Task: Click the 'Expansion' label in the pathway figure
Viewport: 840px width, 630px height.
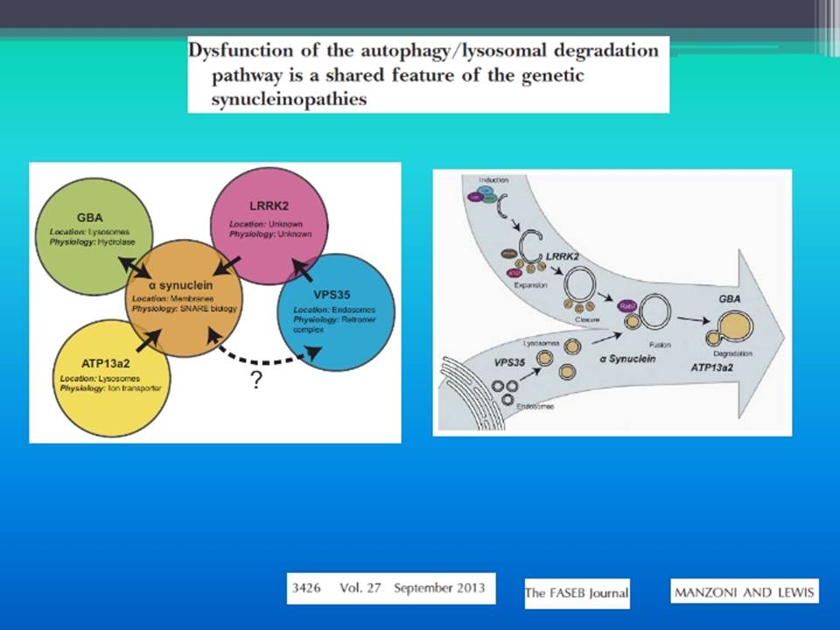Action: click(x=530, y=285)
